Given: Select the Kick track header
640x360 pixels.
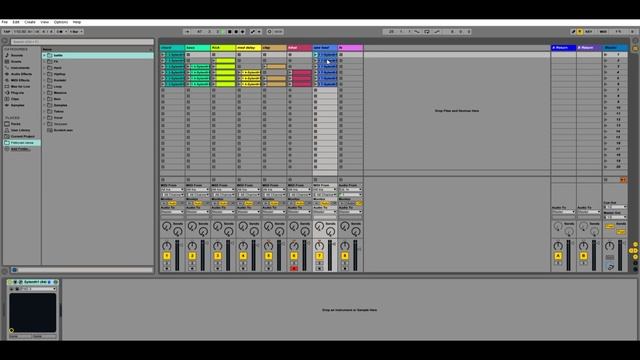Looking at the screenshot, I should (223, 48).
